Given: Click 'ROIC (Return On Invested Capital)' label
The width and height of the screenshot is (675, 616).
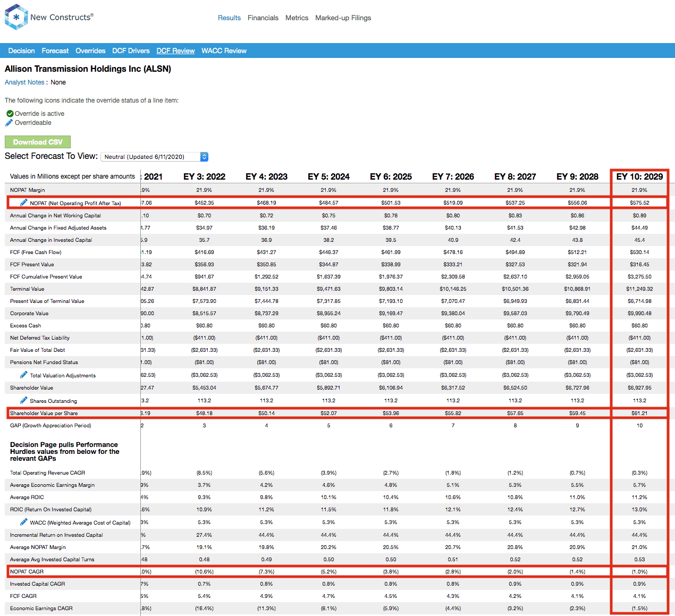Looking at the screenshot, I should coord(50,510).
